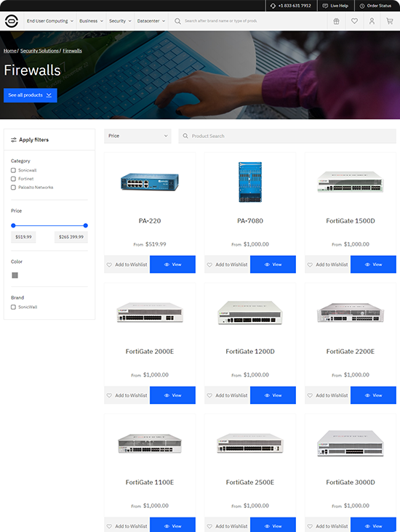Open the FortiGate 1500D product image
This screenshot has height=532, width=400.
pos(351,182)
